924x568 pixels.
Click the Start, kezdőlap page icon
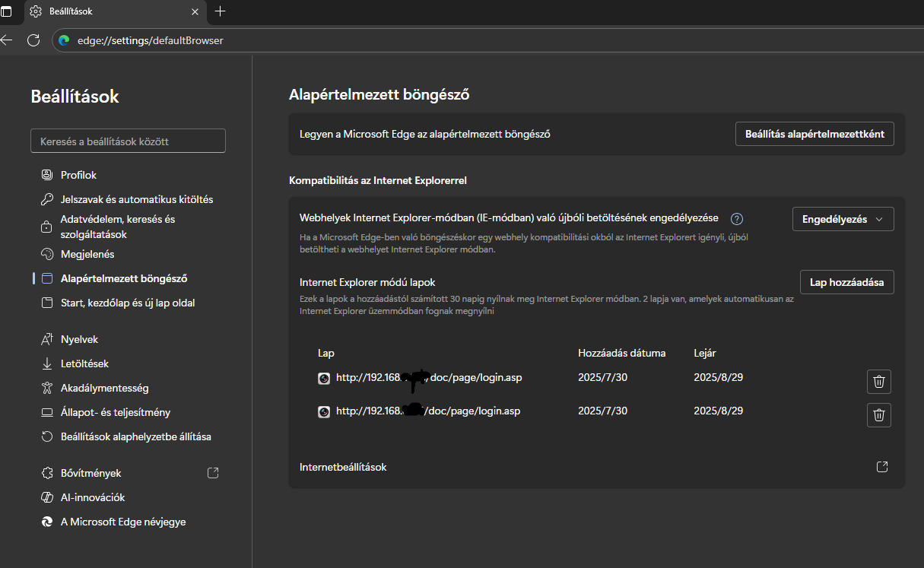[x=47, y=303]
